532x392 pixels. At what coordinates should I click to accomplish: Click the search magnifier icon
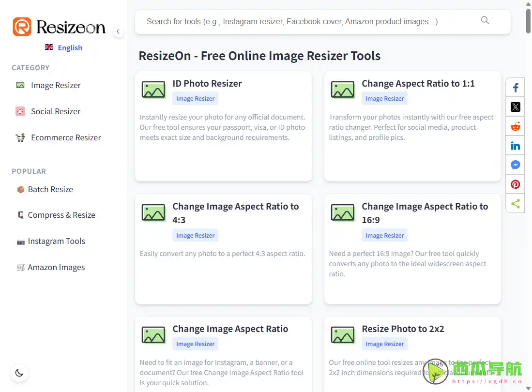click(x=485, y=20)
